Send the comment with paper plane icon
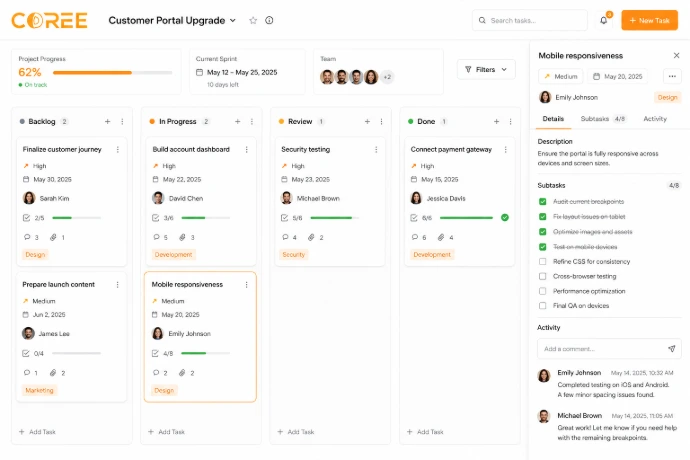 pos(672,349)
